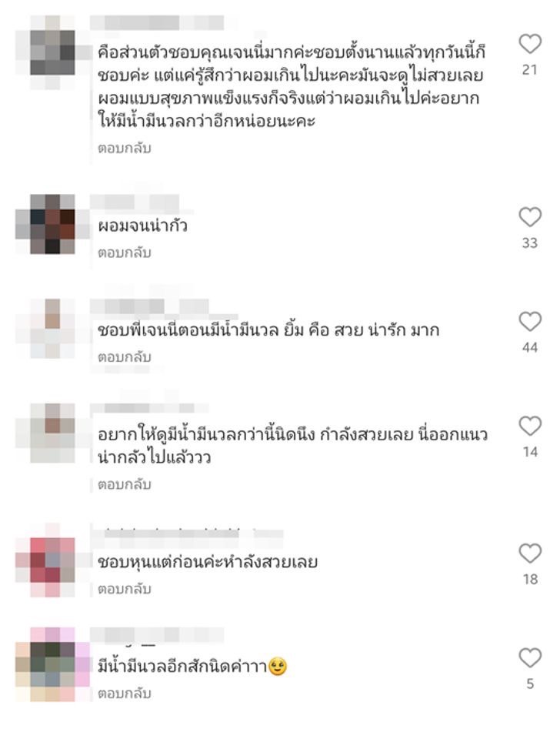
Task: Like the comment with 21 likes
Action: 530,44
